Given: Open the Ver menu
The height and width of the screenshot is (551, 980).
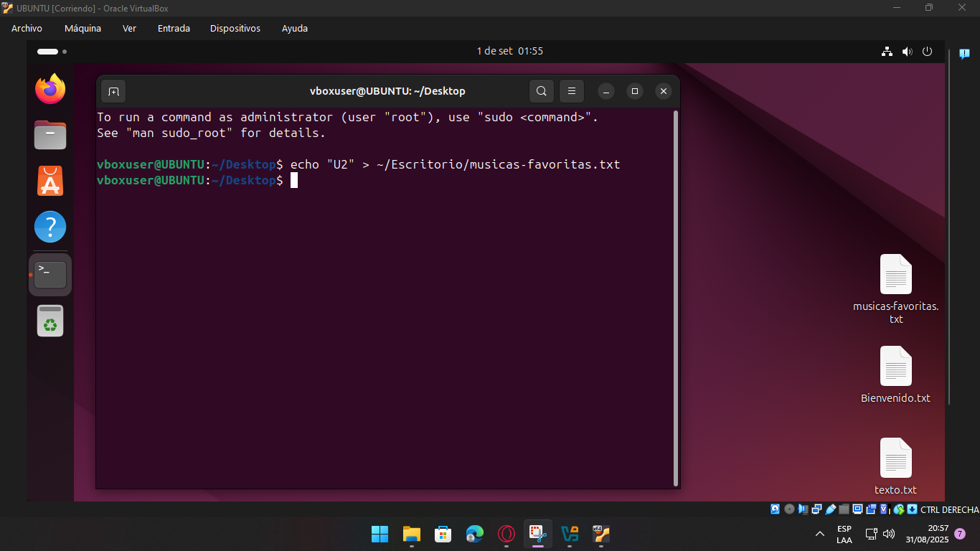Looking at the screenshot, I should [129, 29].
